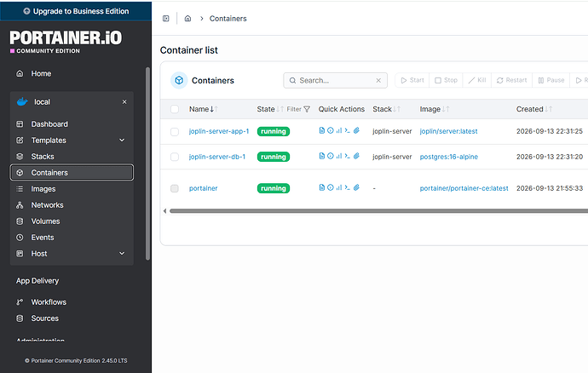This screenshot has height=373, width=588.
Task: Collapse the sidebar with the panel icon
Action: [166, 19]
